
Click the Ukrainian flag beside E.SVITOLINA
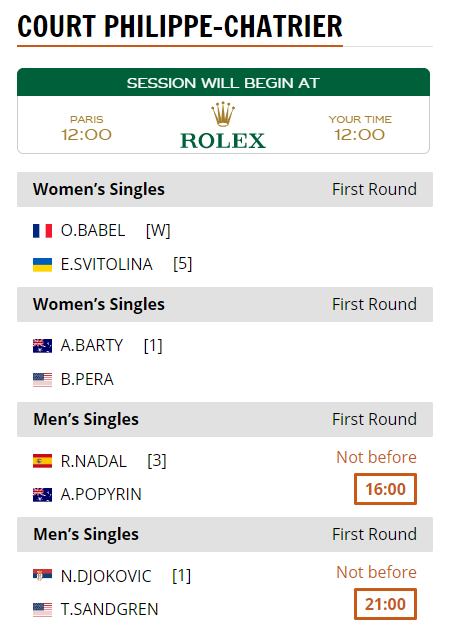tap(42, 264)
